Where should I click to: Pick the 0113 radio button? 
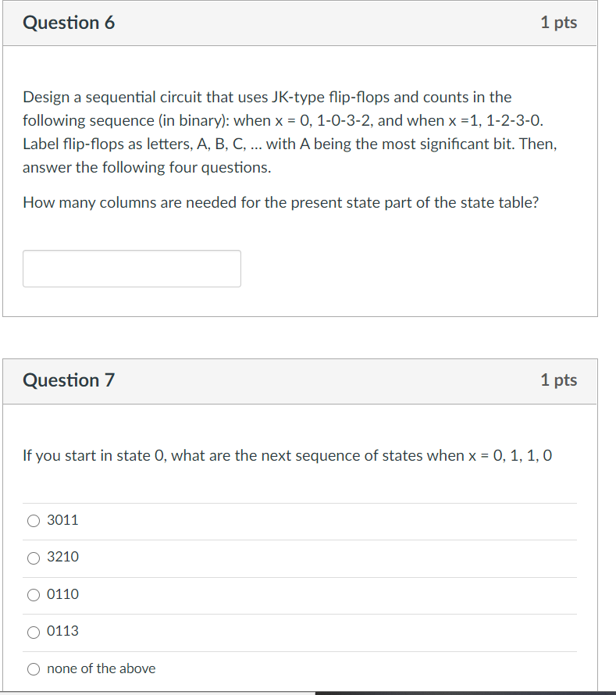[34, 632]
